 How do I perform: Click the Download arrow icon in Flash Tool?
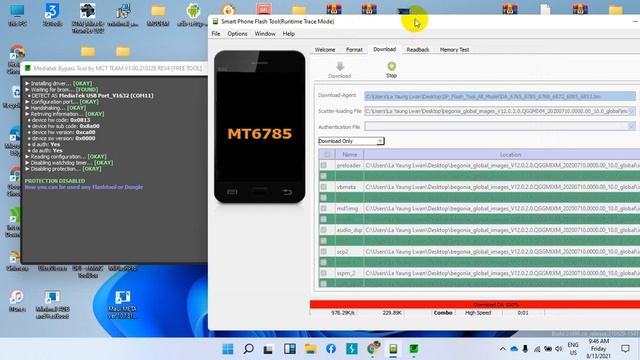340,66
